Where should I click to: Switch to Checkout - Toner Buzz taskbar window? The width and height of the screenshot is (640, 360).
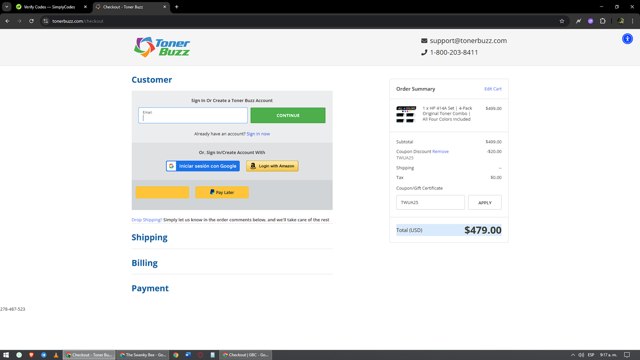(x=89, y=355)
